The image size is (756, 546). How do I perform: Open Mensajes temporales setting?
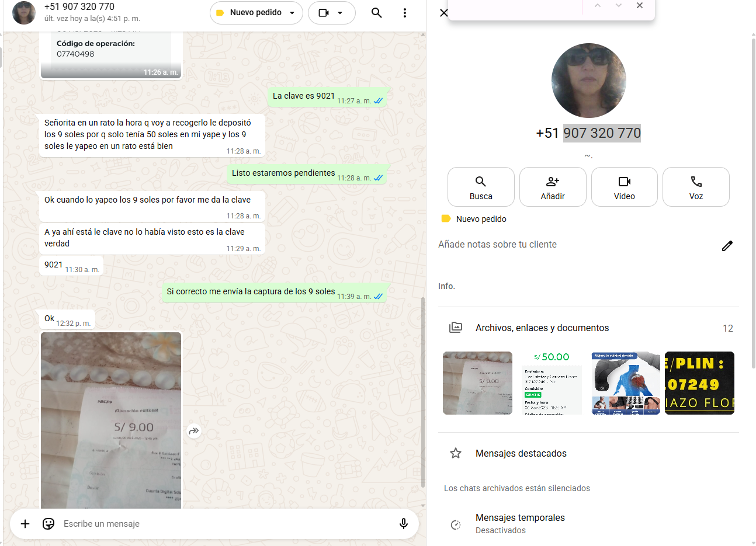pos(520,523)
